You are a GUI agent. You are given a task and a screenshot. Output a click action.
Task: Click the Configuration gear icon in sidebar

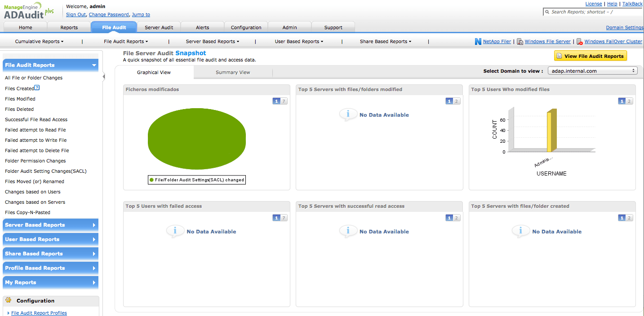point(9,300)
